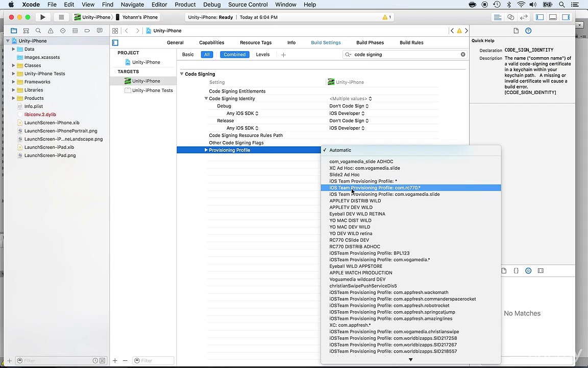Open the related items grid icon
This screenshot has width=588, height=368.
[x=115, y=31]
